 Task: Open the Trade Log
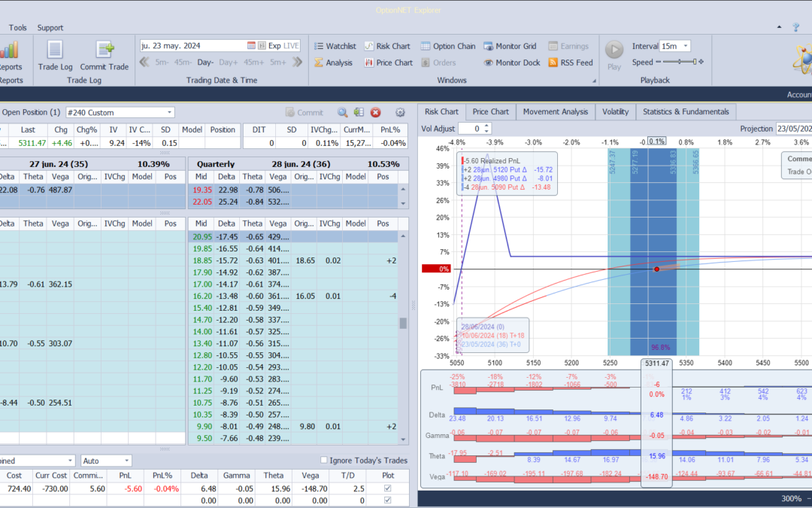tap(55, 55)
